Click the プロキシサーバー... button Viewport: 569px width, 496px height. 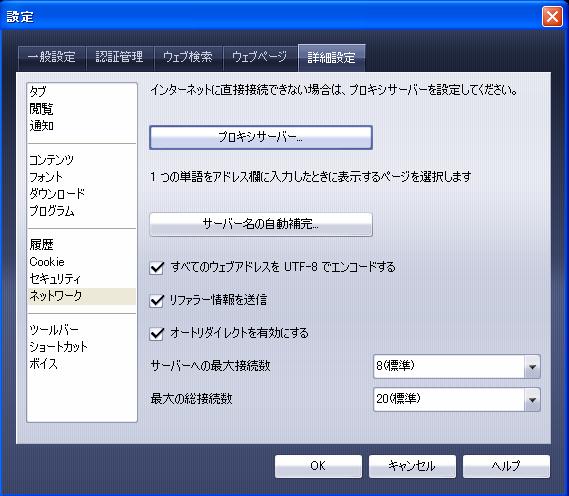(261, 138)
